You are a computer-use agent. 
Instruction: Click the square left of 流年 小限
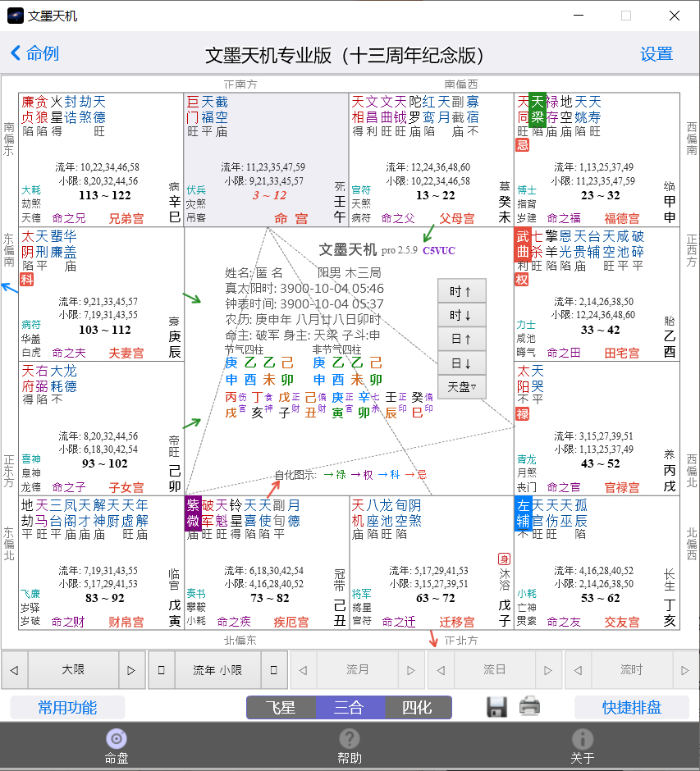(x=162, y=670)
